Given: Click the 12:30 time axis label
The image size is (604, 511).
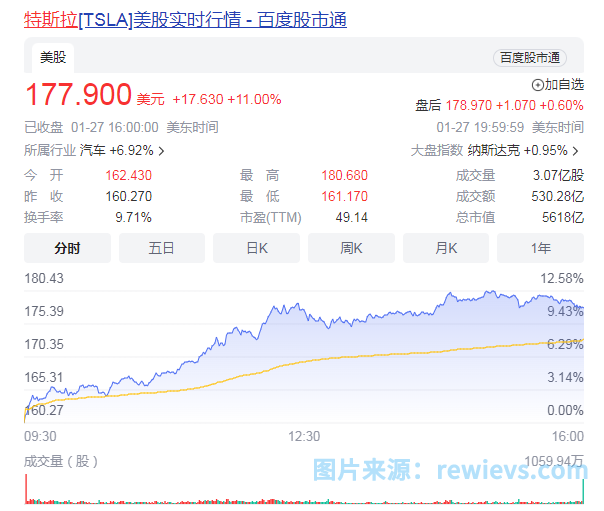Looking at the screenshot, I should (304, 436).
